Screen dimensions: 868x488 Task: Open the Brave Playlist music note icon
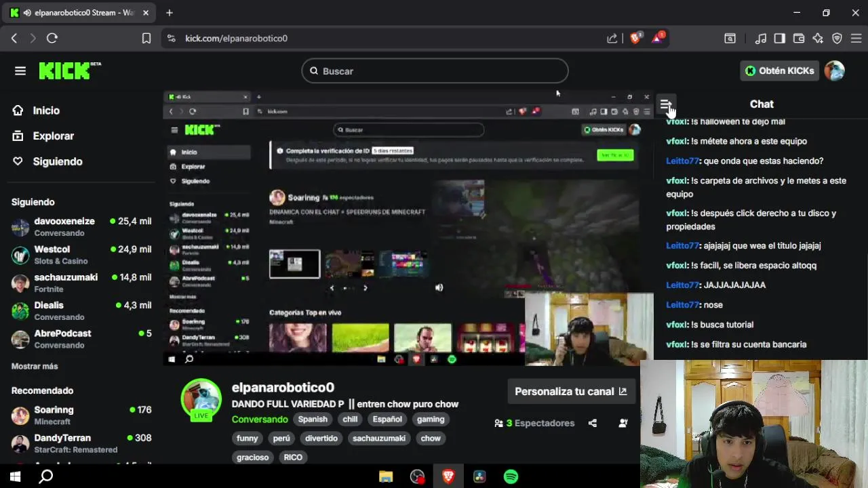click(x=761, y=39)
